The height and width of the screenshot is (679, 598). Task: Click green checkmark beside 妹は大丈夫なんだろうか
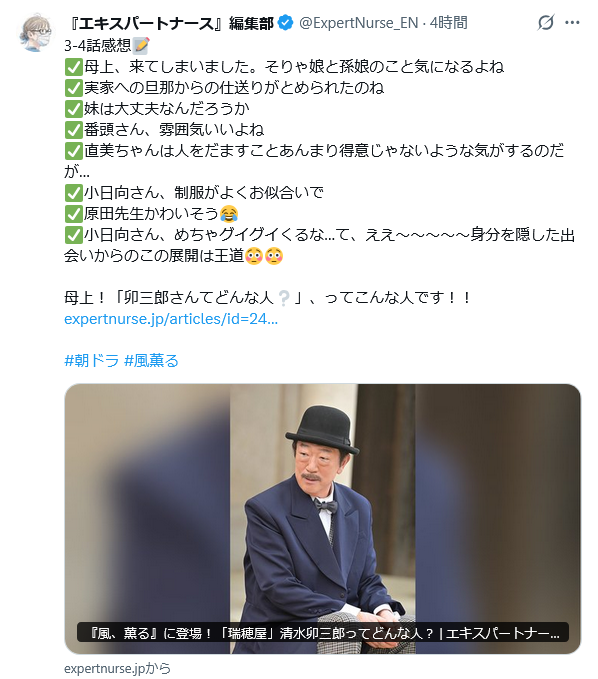point(73,109)
